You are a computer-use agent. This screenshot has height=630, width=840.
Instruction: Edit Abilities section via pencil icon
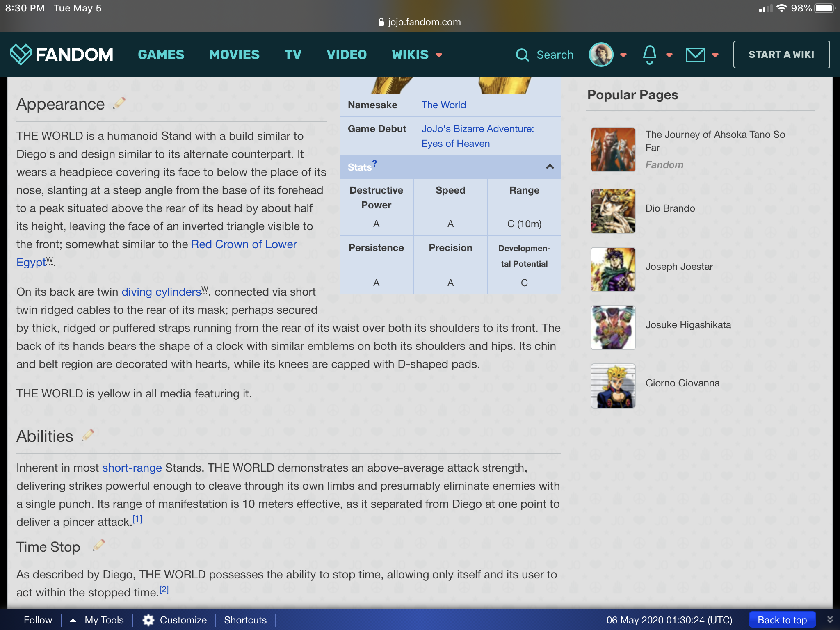click(88, 435)
